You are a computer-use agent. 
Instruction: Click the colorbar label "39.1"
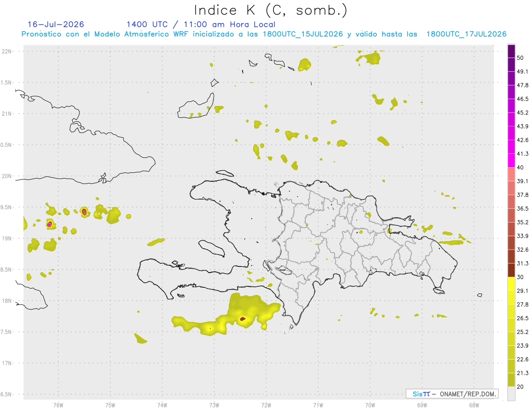click(x=523, y=181)
